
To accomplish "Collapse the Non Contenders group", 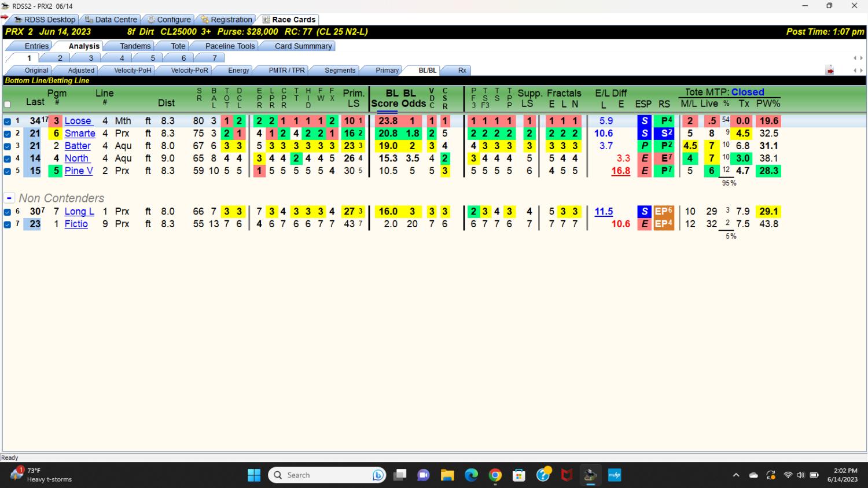I will pyautogui.click(x=9, y=198).
